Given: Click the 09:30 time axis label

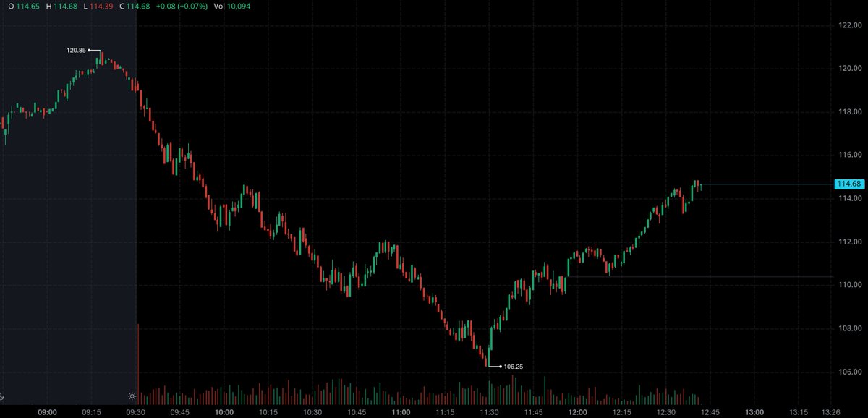Looking at the screenshot, I should (135, 411).
